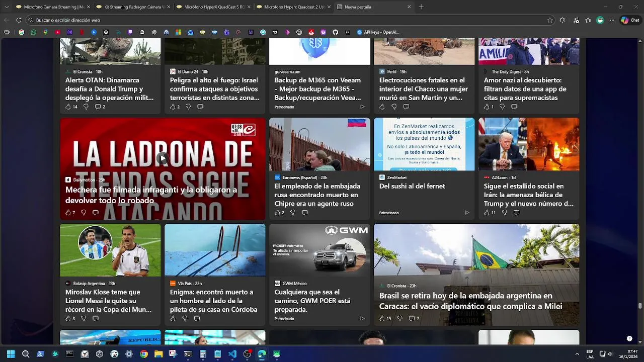Open the Google bookmark icon
The image size is (644, 362).
[x=21, y=32]
